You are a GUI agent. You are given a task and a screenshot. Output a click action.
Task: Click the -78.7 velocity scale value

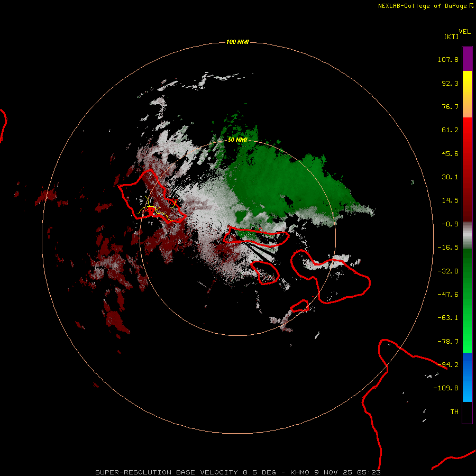click(448, 342)
